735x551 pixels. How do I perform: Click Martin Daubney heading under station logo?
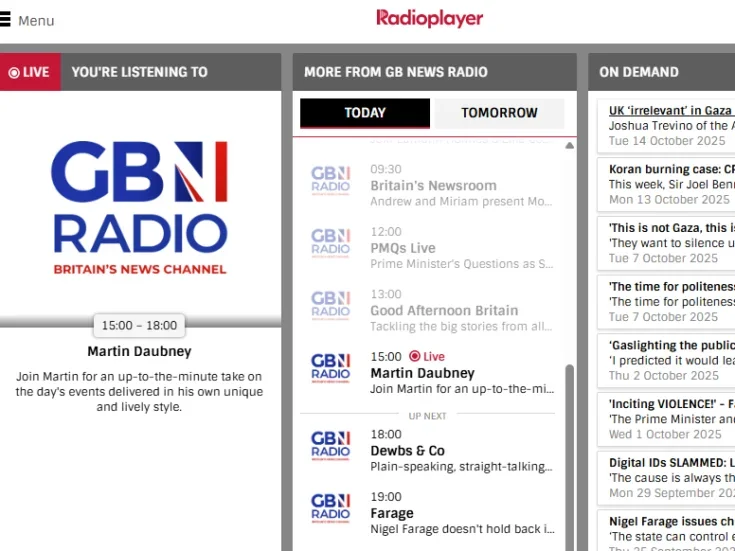(x=139, y=351)
